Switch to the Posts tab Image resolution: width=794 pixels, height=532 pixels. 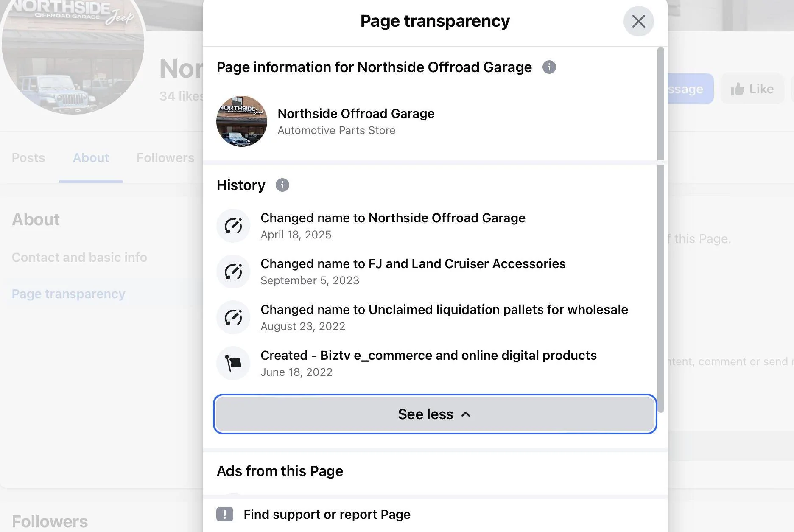pos(28,158)
